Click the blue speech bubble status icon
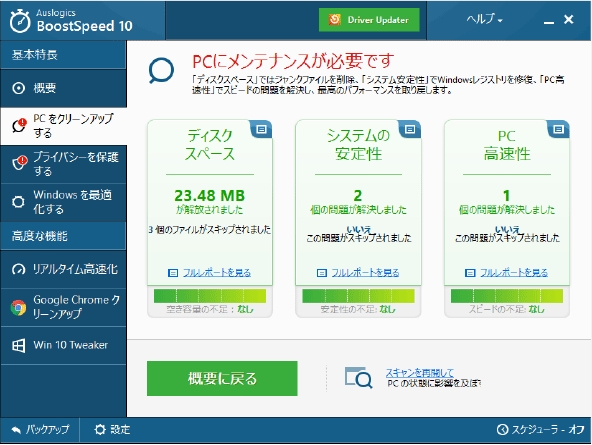Screen dimensions: 592x445 (x=161, y=71)
